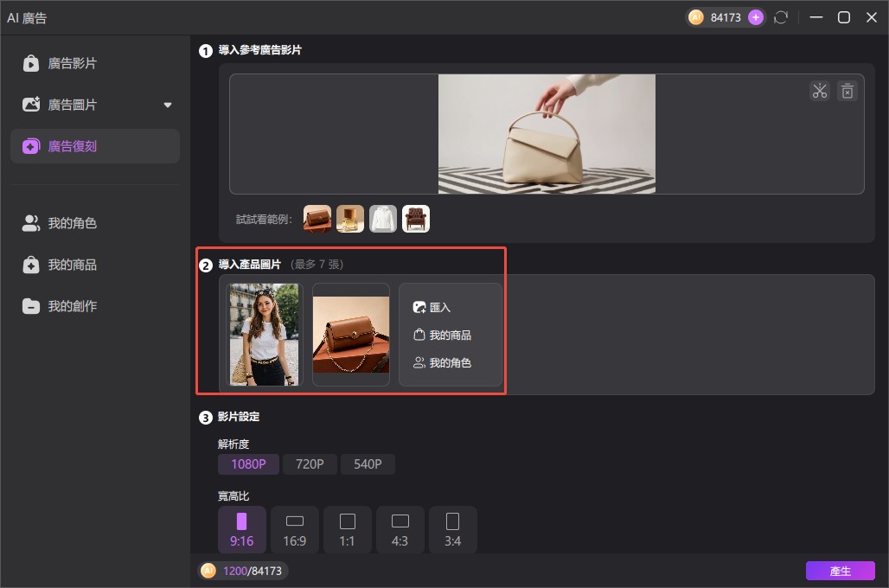Image resolution: width=889 pixels, height=588 pixels.
Task: Set resolution to 540P
Action: (x=368, y=463)
